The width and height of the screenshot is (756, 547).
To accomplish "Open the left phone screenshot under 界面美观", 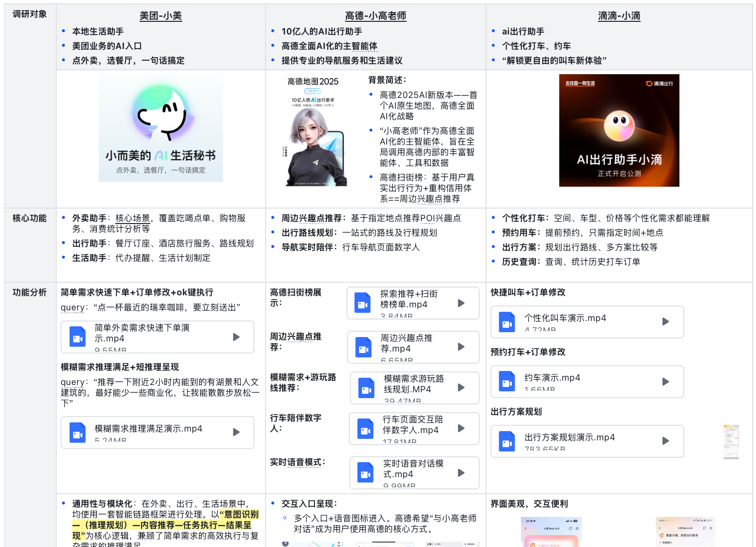I will (x=551, y=532).
